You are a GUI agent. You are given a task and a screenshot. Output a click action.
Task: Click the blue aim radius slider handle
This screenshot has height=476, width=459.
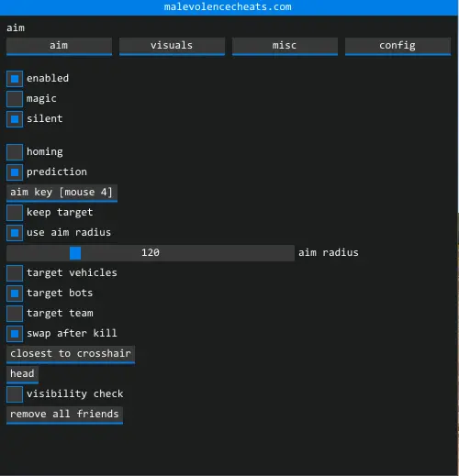(75, 253)
